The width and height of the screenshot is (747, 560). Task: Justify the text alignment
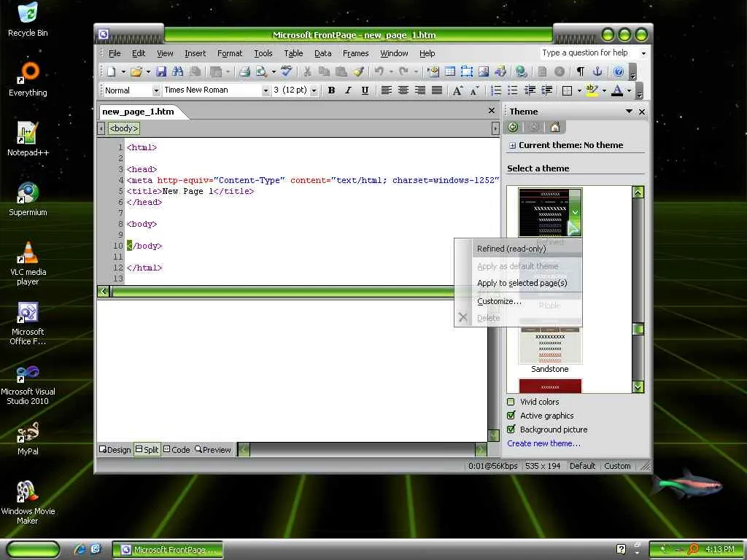[x=437, y=90]
